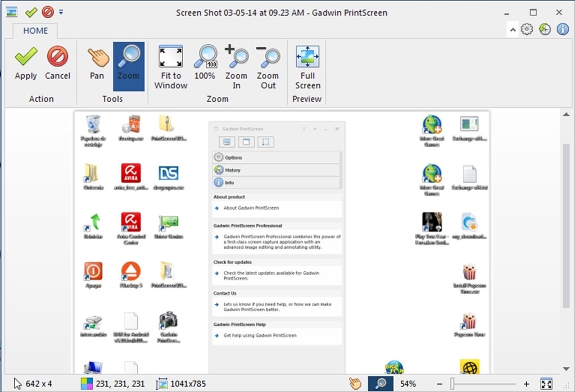Image resolution: width=575 pixels, height=392 pixels.
Task: Click the window title 'Screen Shot 03-05-14' text
Action: (282, 13)
